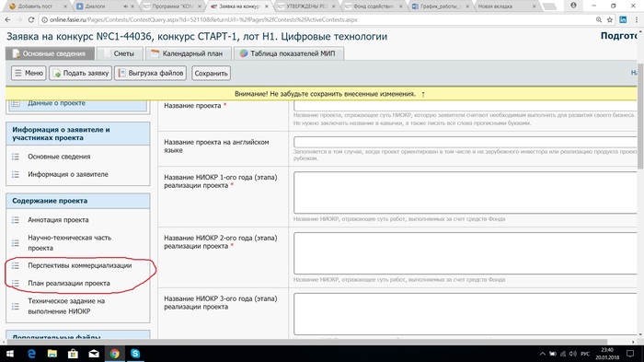Close the Диалоги browser tab
Viewport: 644px width, 362px height.
(x=132, y=6)
